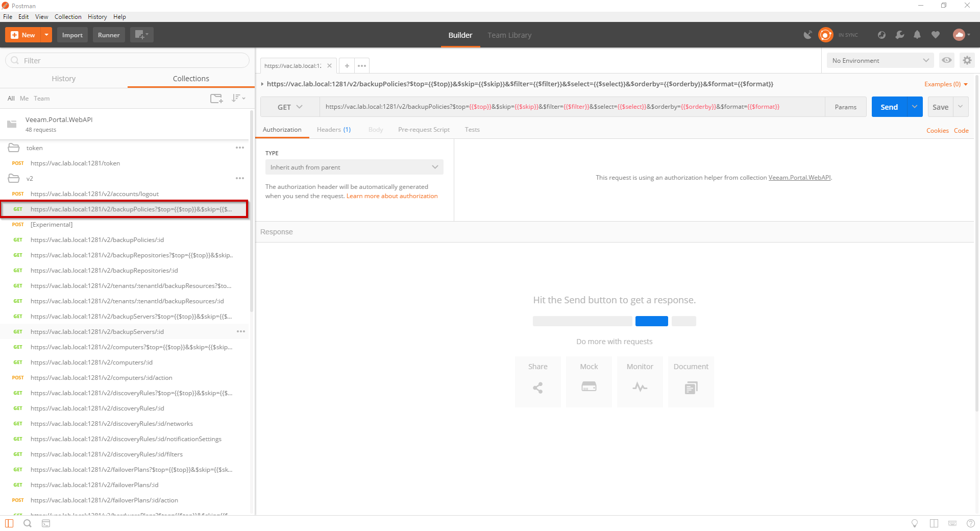Click the environment quick look eye icon
Screen dimensions: 980x531
[947, 60]
